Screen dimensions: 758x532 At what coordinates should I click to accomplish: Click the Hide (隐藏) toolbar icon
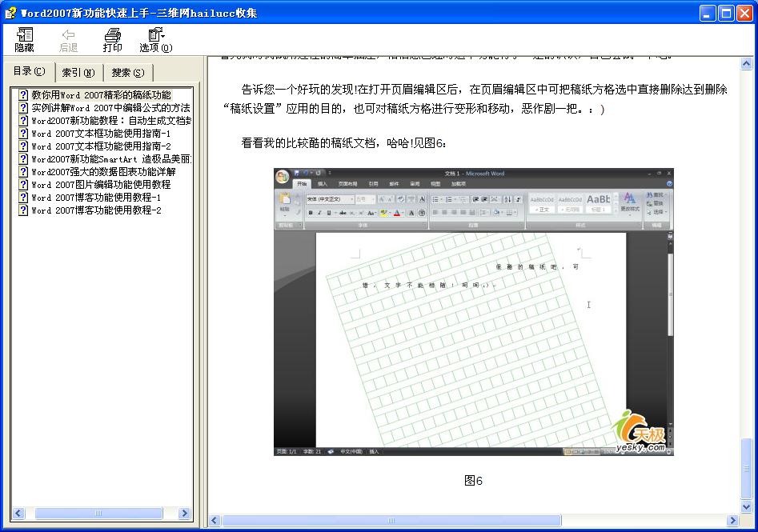pyautogui.click(x=24, y=40)
